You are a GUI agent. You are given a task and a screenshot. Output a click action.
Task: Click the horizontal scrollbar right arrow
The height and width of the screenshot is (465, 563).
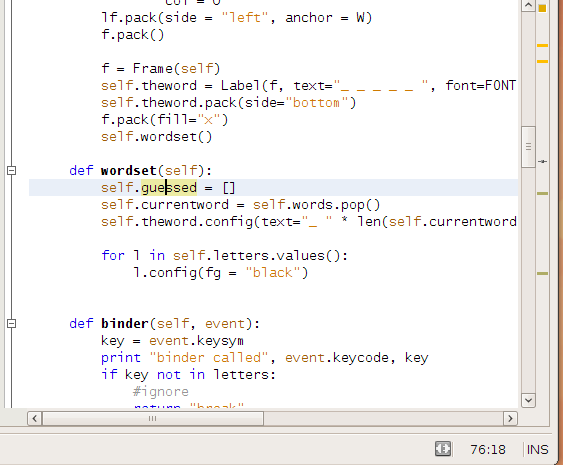point(510,418)
